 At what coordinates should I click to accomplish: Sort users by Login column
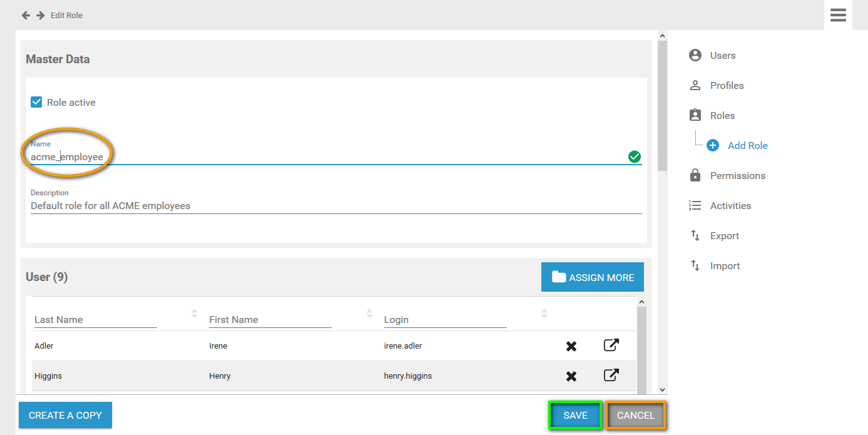[544, 313]
